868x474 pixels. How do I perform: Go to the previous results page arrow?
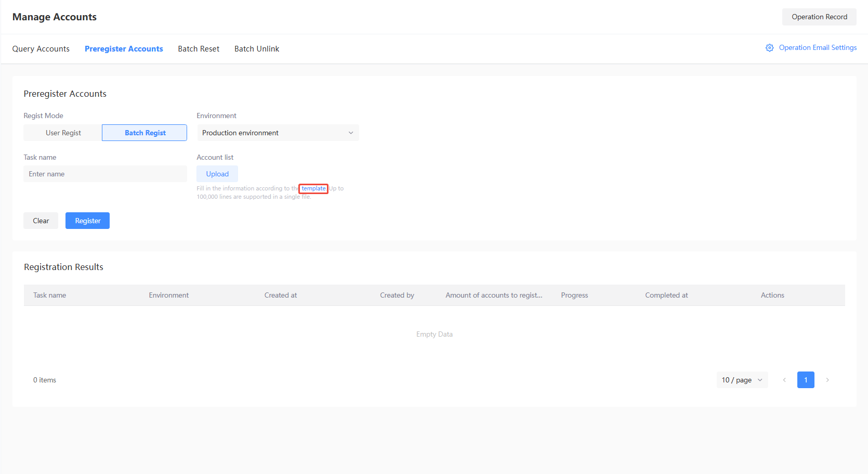(x=784, y=380)
